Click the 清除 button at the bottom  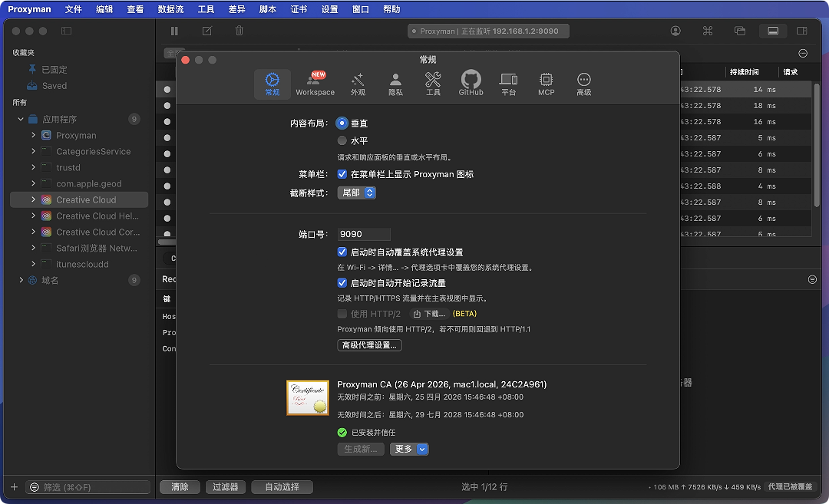[x=180, y=487]
